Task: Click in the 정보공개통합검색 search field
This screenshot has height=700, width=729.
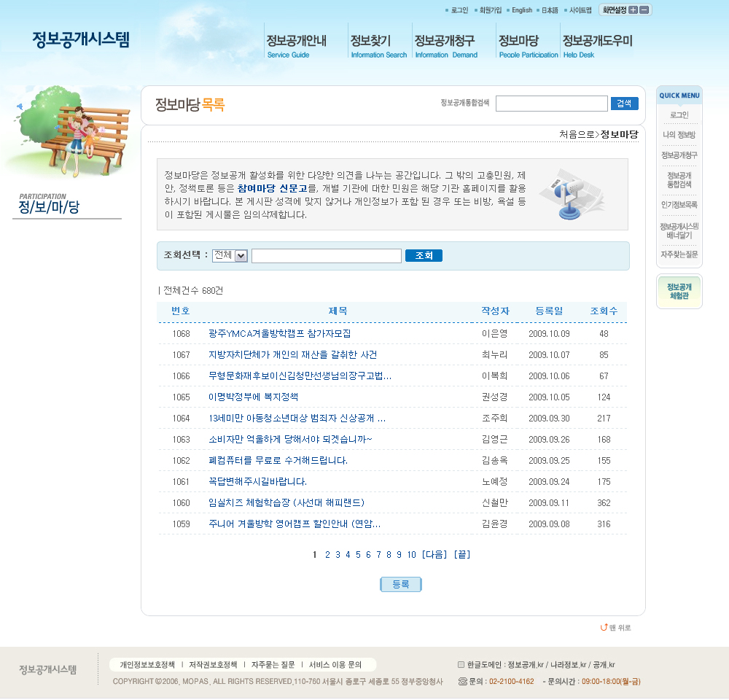Action: click(x=551, y=104)
